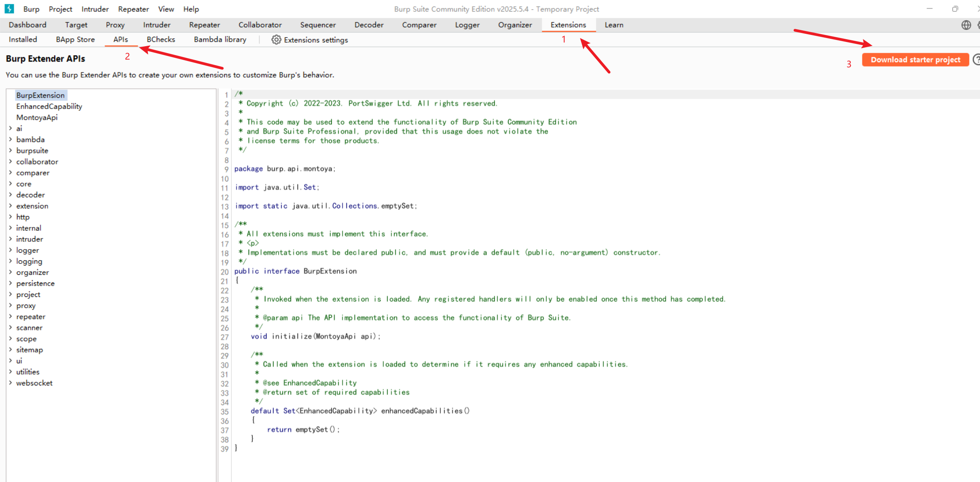Select the persistence package row
The image size is (980, 482).
[35, 283]
